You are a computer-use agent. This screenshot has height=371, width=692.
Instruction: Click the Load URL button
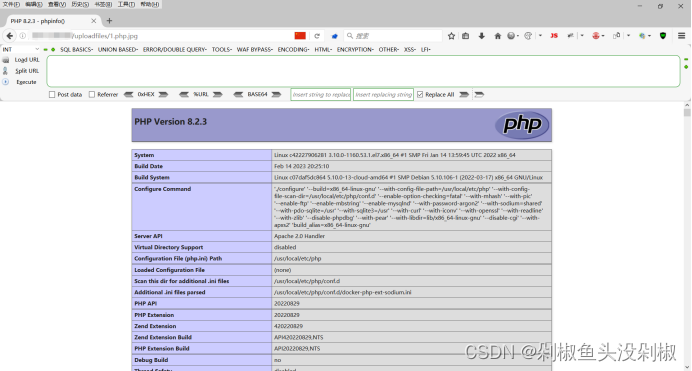pos(27,60)
